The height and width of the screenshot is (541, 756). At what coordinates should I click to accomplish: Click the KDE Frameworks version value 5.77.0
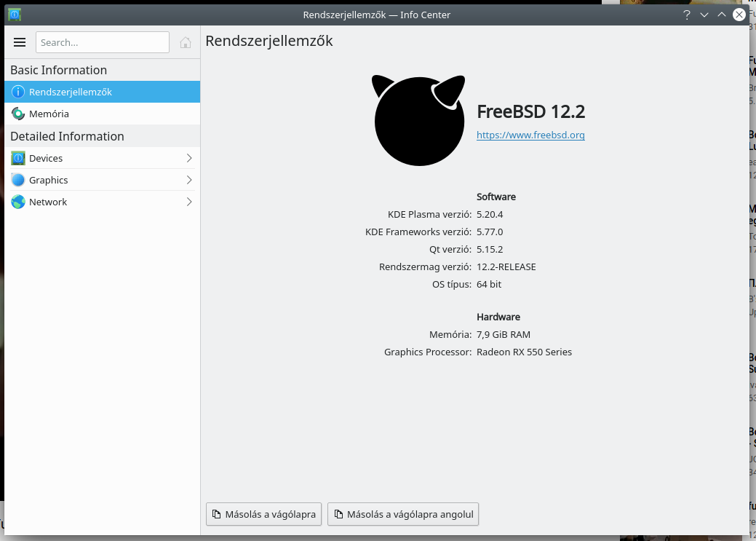pyautogui.click(x=490, y=232)
